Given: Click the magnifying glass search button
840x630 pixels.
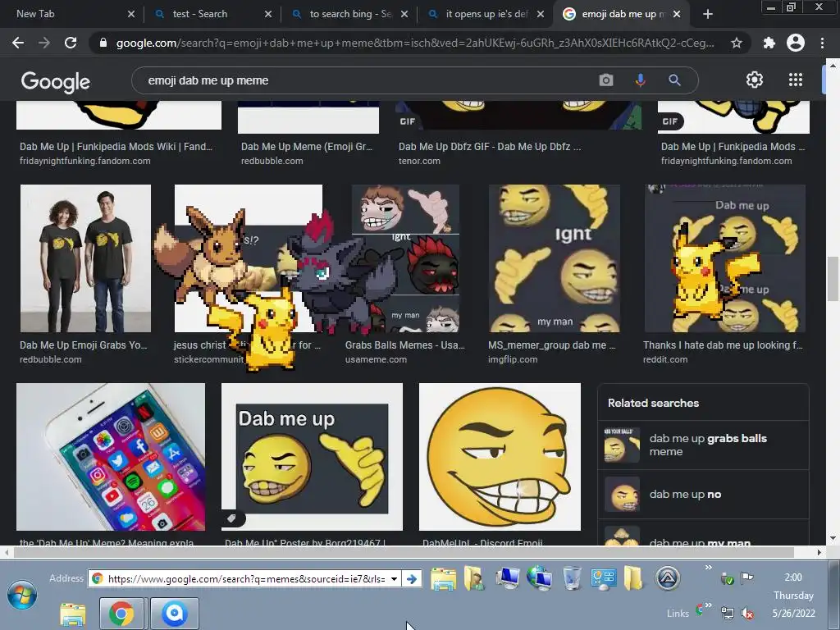Looking at the screenshot, I should point(674,80).
